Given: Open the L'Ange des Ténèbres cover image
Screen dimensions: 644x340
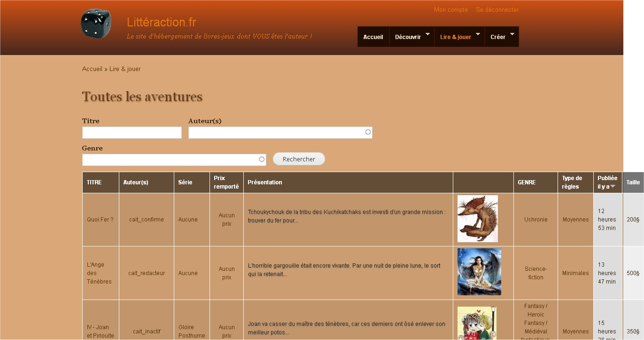Looking at the screenshot, I should [479, 272].
